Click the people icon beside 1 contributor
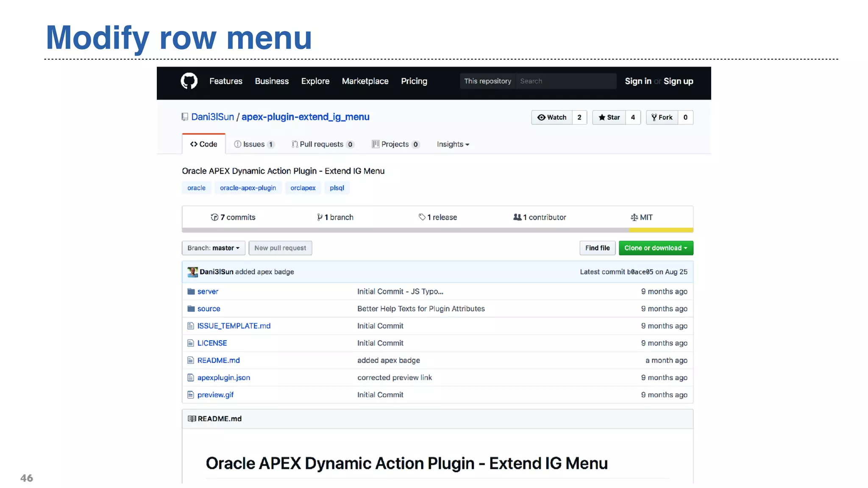 click(x=517, y=217)
